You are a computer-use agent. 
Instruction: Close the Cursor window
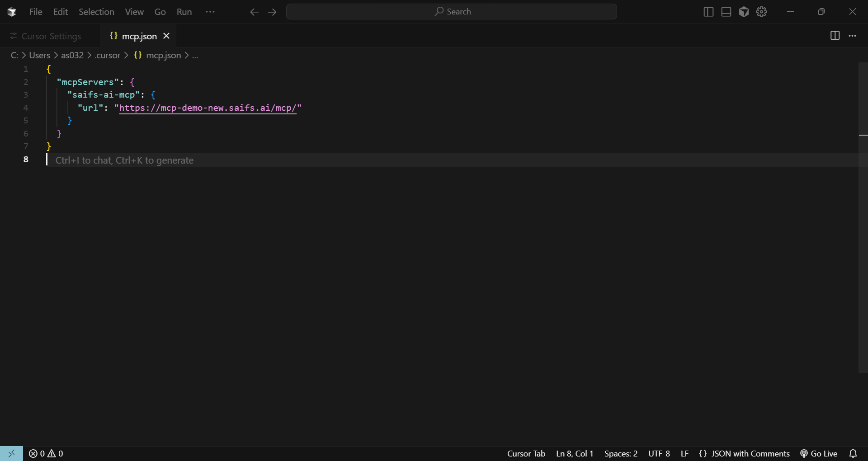pos(853,12)
